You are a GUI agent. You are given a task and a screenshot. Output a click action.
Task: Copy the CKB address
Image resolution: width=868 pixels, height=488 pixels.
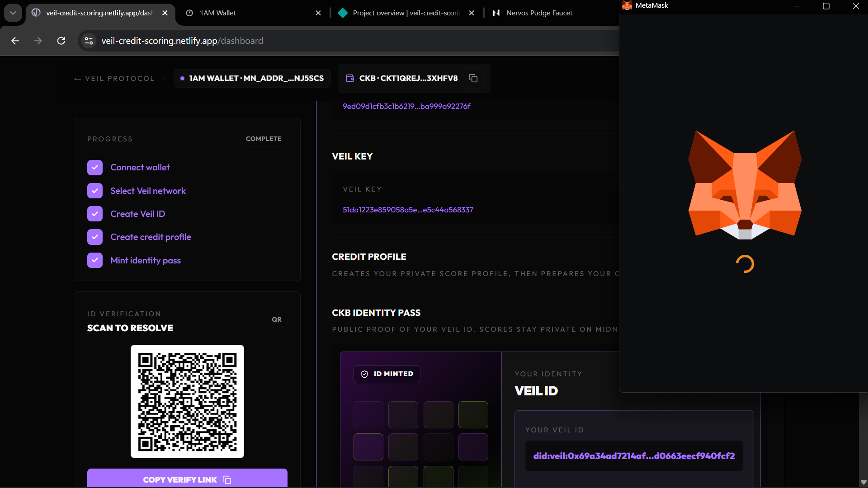[x=473, y=78]
